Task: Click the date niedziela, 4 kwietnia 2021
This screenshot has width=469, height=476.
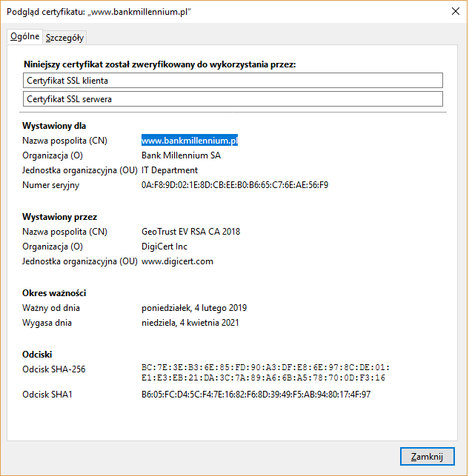Action: click(190, 323)
